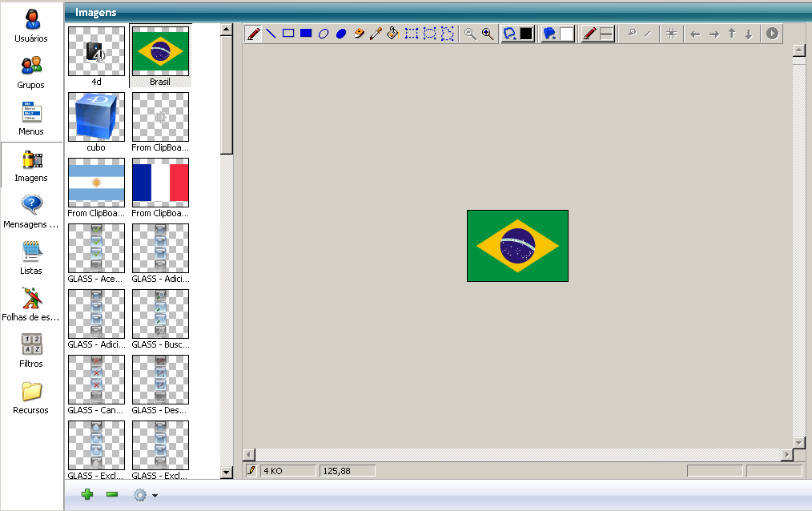This screenshot has width=812, height=511.
Task: Pick the paint bucket fill tool
Action: [x=392, y=34]
